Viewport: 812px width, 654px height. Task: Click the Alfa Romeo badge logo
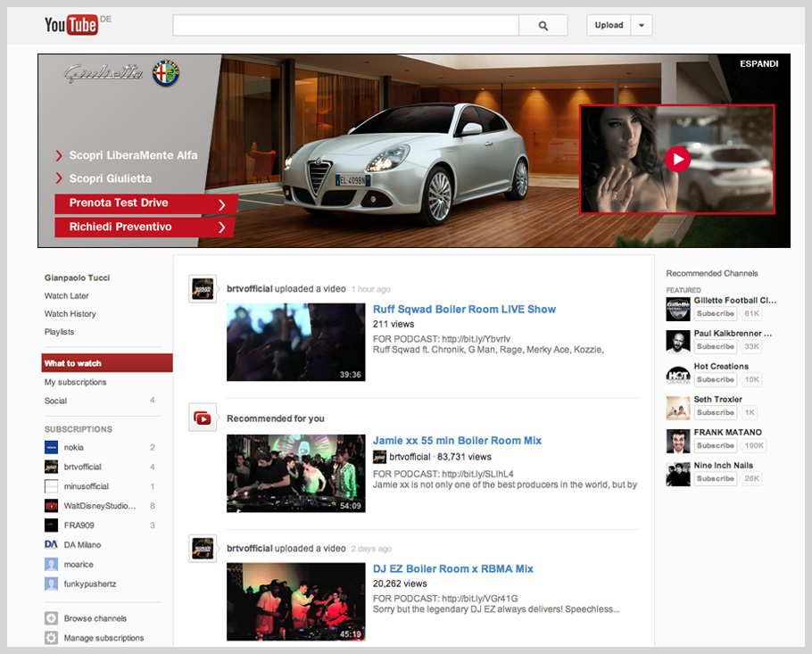[x=166, y=73]
